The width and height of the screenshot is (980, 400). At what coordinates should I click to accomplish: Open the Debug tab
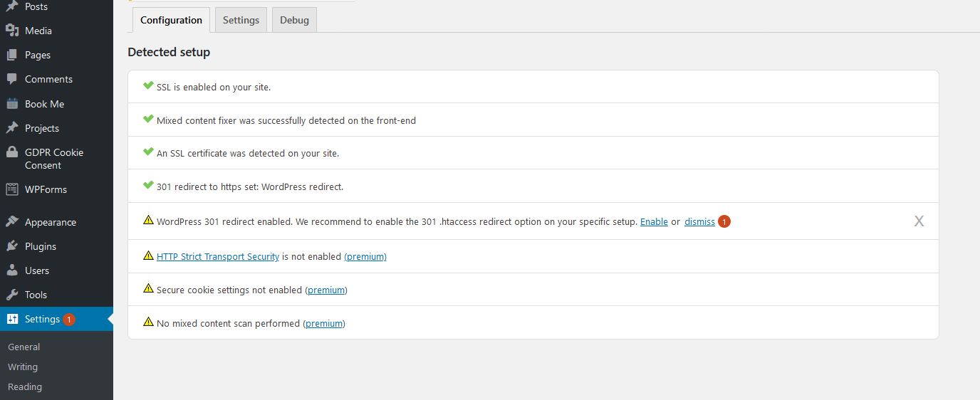pyautogui.click(x=294, y=20)
